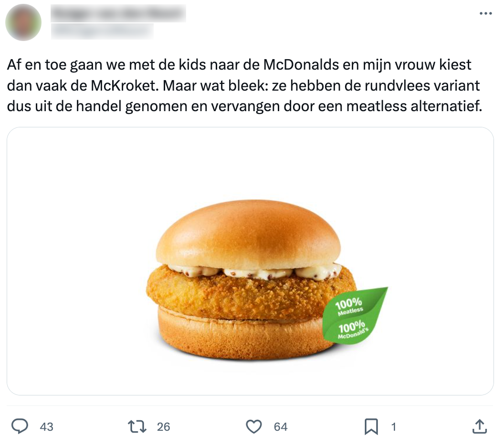Click the green 100% Meatless leaf badge
This screenshot has width=504, height=446.
[355, 315]
